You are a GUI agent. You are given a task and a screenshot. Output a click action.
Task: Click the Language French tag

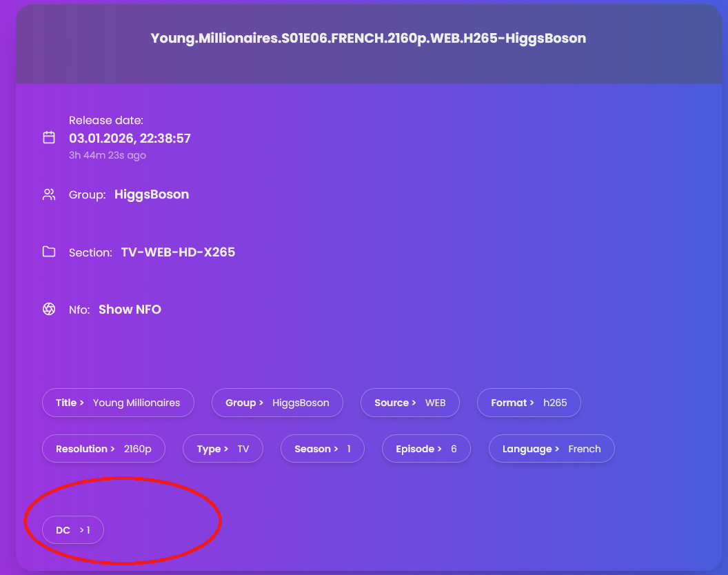(552, 449)
